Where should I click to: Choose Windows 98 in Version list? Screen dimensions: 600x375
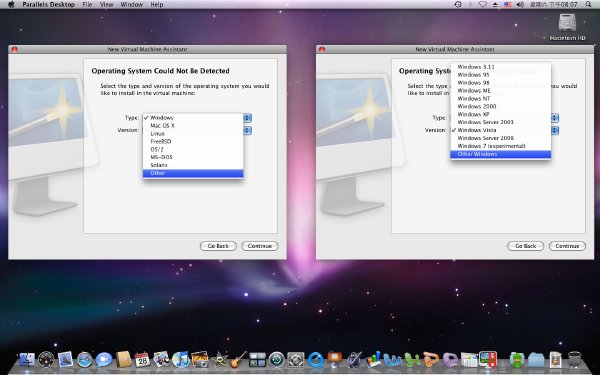point(501,82)
